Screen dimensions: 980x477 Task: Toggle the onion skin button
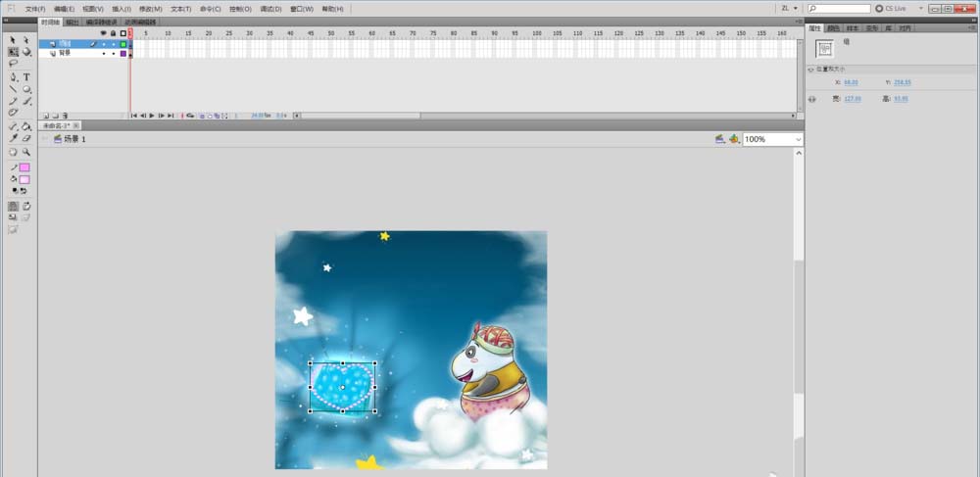(202, 117)
